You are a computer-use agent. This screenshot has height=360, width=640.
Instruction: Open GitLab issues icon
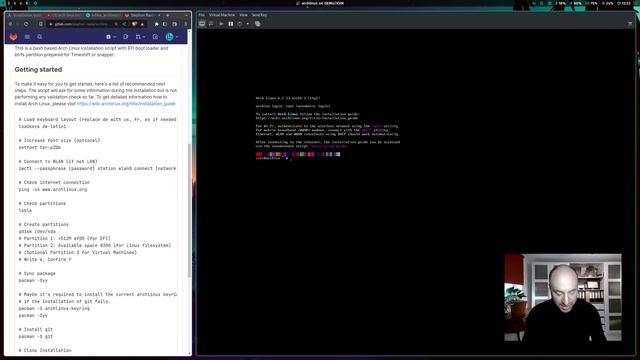[x=126, y=37]
